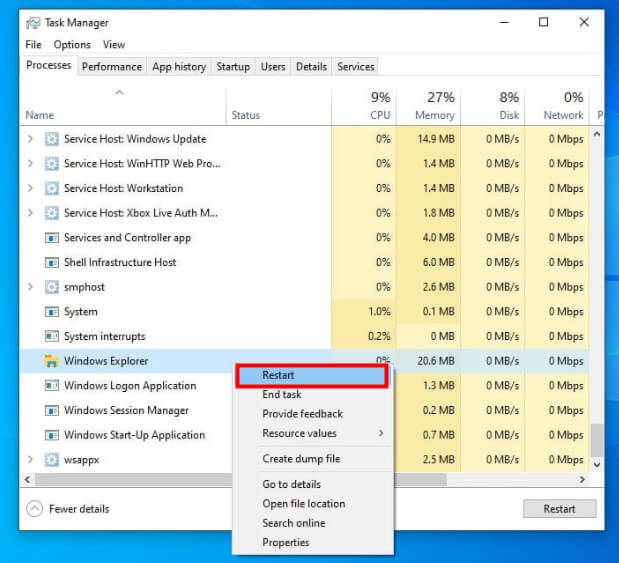Open the Options menu
Image resolution: width=619 pixels, height=563 pixels.
[x=72, y=45]
